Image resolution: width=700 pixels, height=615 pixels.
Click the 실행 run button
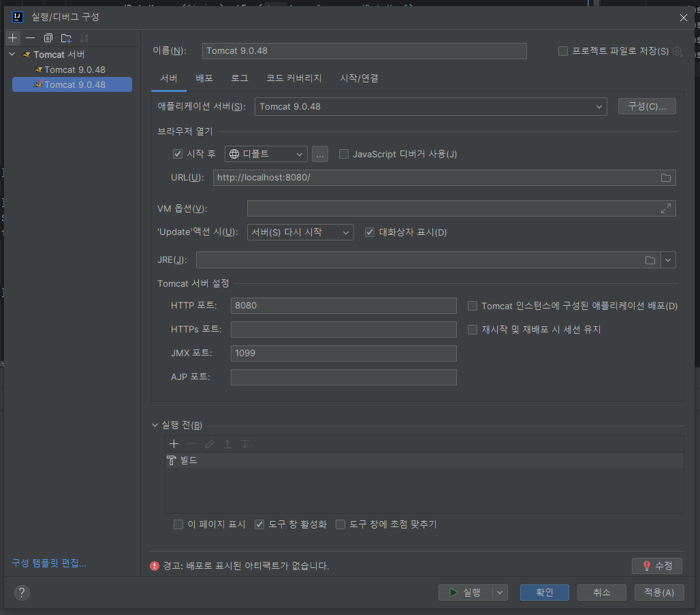click(466, 593)
